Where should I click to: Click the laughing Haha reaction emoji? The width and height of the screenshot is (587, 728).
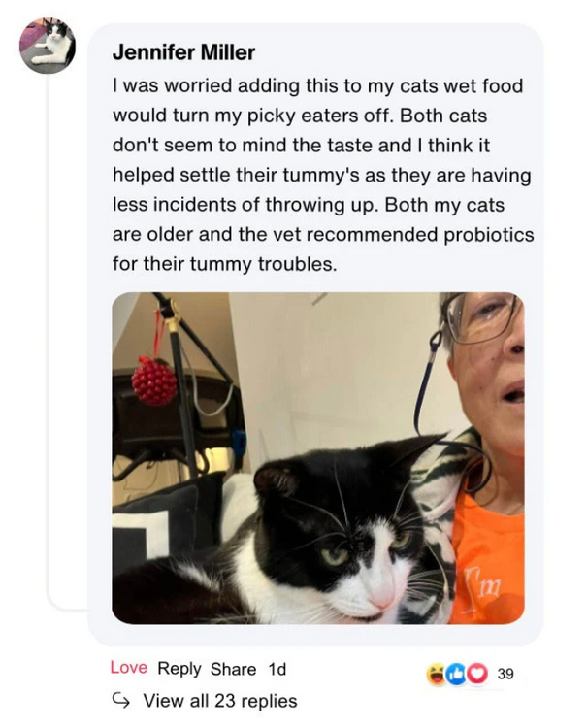[x=437, y=675]
